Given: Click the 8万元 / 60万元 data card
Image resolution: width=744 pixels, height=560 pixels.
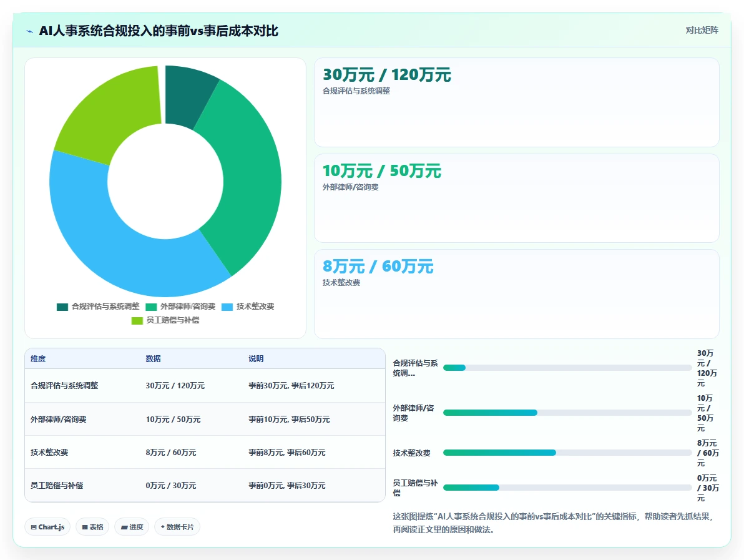Looking at the screenshot, I should (517, 294).
